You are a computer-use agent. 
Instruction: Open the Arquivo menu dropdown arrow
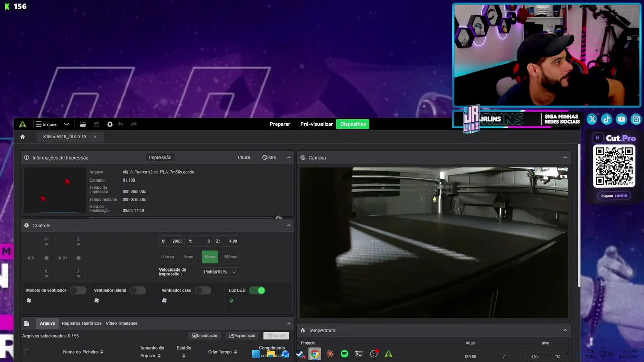(x=66, y=124)
